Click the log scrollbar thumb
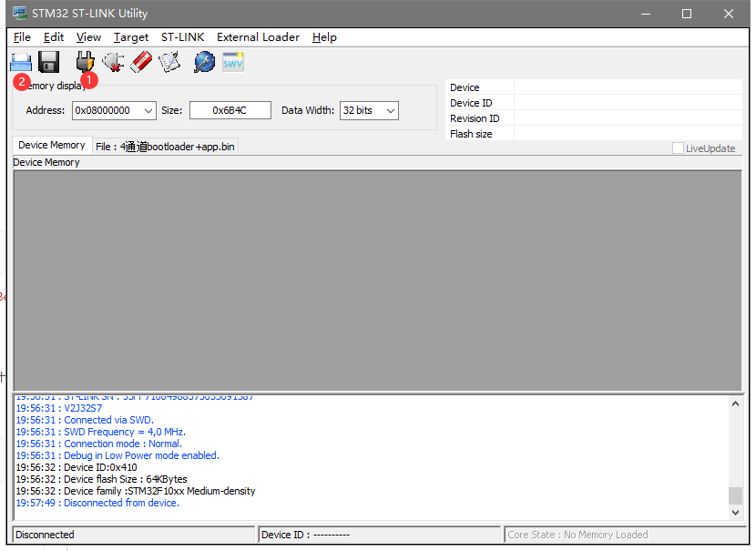 [x=735, y=495]
